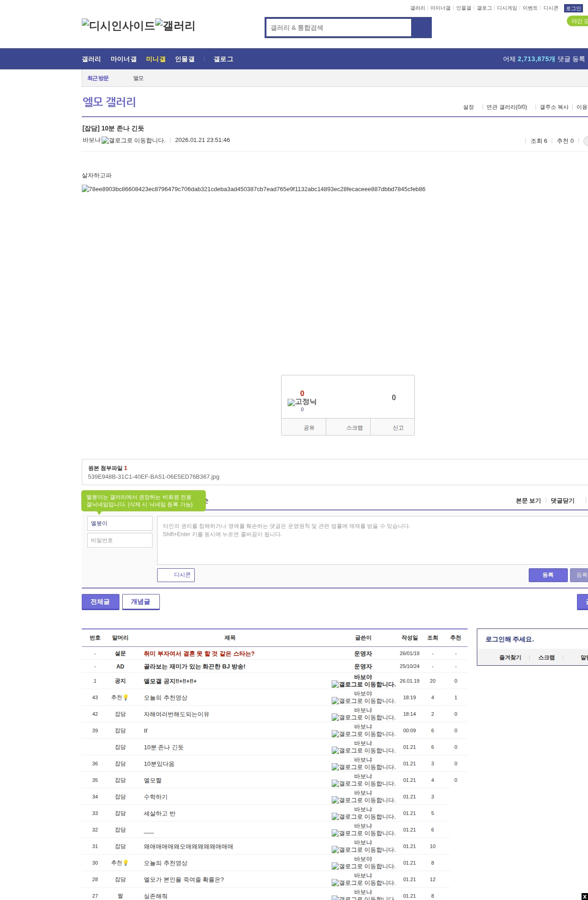Click the 비밀번호 password field
This screenshot has width=588, height=900.
(120, 540)
